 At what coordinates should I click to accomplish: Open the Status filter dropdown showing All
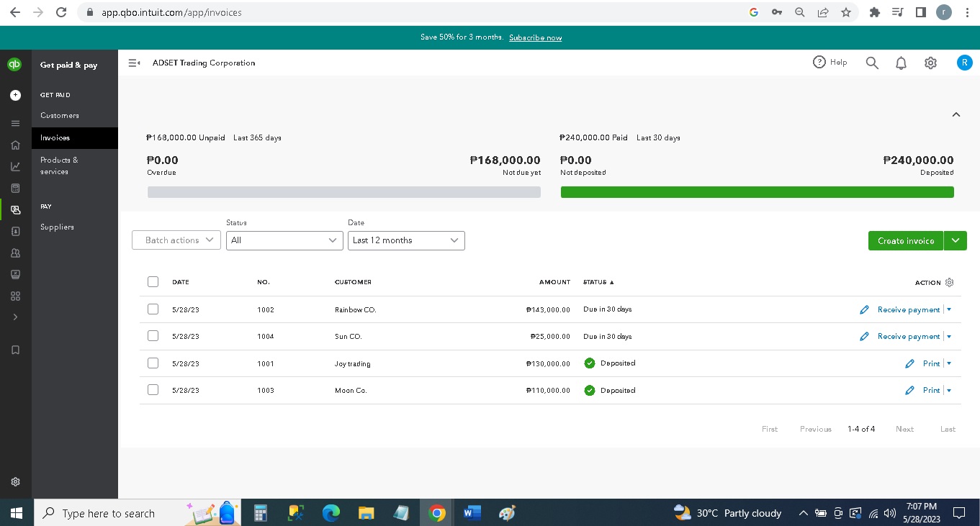tap(284, 240)
